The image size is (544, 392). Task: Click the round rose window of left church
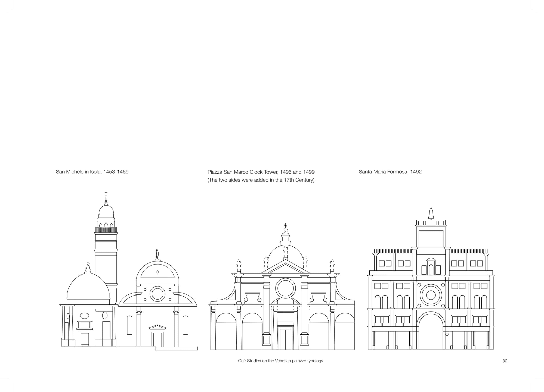coord(157,294)
